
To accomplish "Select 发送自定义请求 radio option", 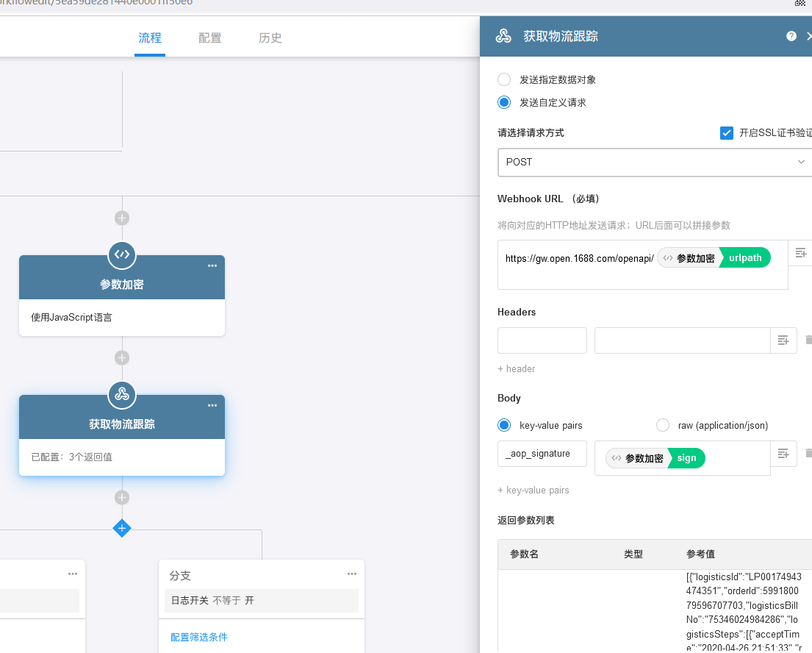I will (x=504, y=103).
